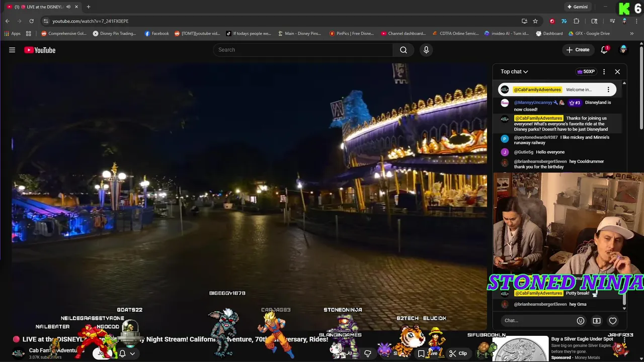
Task: Open the Super Chat purchase icon
Action: coord(597,321)
